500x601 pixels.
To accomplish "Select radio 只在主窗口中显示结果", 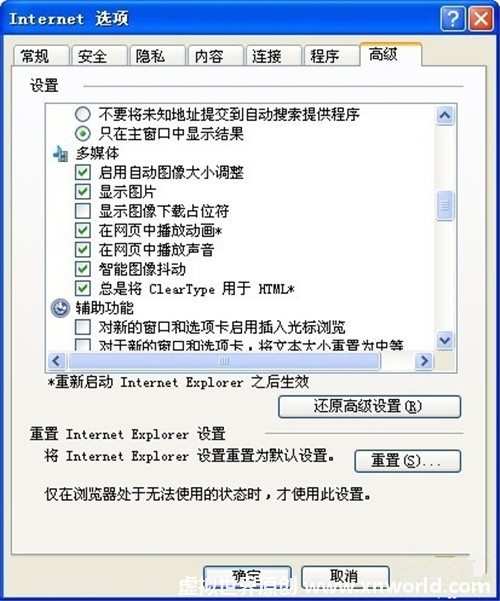I will point(83,134).
